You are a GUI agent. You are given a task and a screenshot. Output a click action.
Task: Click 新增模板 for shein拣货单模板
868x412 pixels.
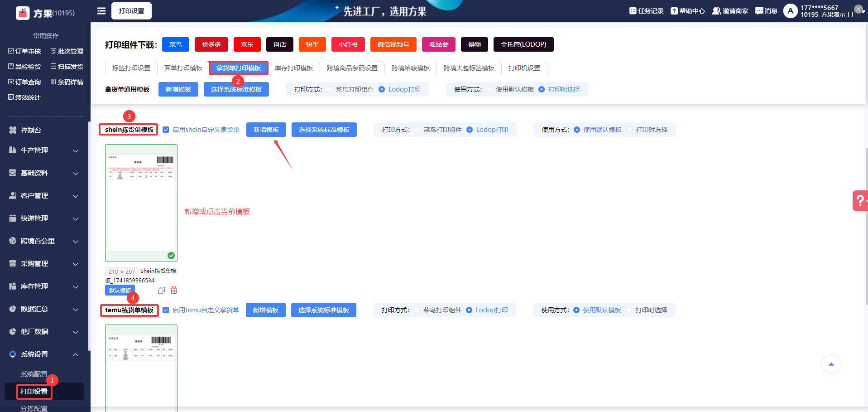click(266, 130)
